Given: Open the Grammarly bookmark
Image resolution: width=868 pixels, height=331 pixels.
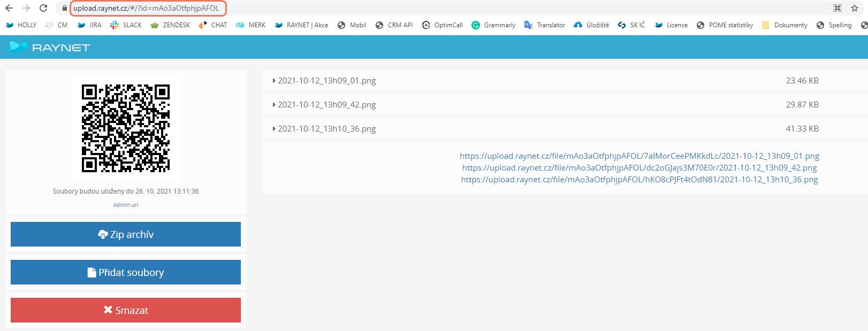Looking at the screenshot, I should tap(493, 25).
